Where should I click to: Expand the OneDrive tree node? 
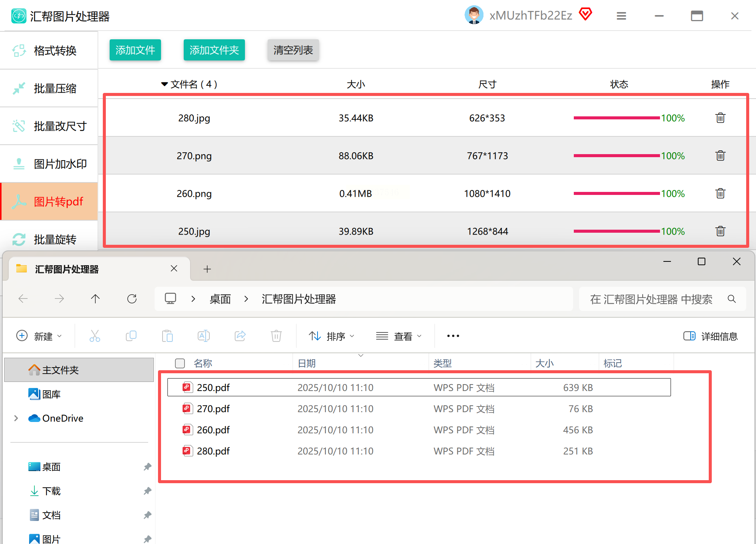16,418
